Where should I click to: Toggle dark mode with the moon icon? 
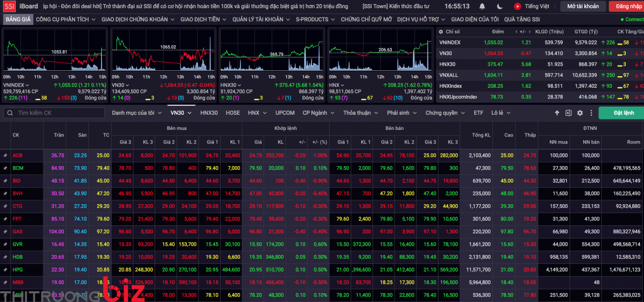click(499, 6)
